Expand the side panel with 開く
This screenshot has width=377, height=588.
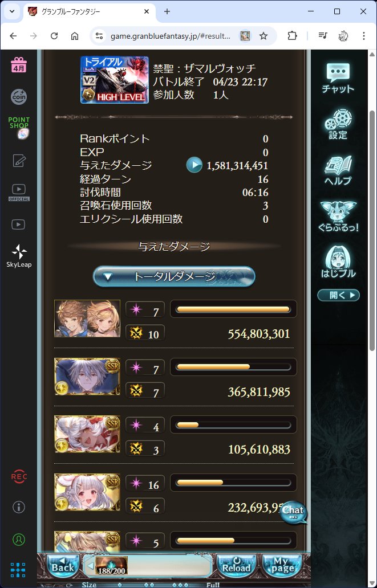[x=338, y=295]
